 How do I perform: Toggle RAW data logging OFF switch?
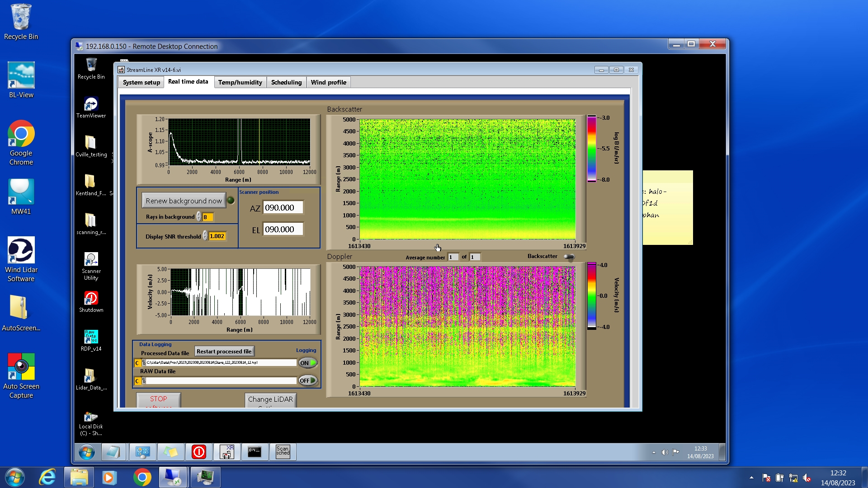pos(308,380)
